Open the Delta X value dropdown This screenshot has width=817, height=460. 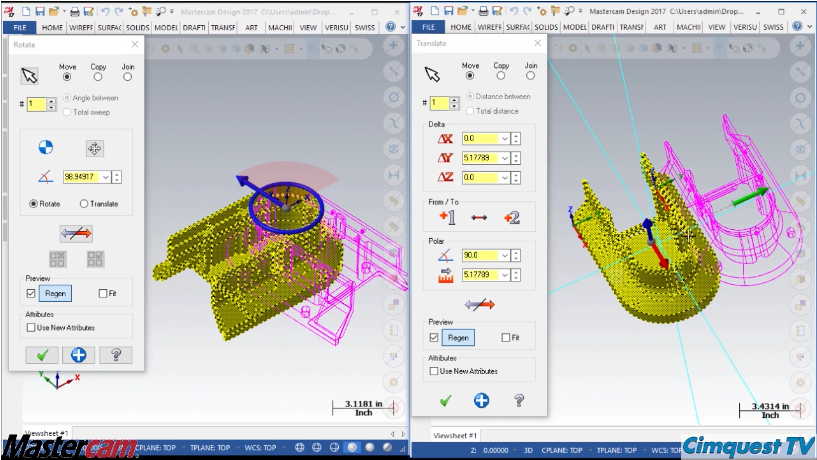click(x=504, y=139)
